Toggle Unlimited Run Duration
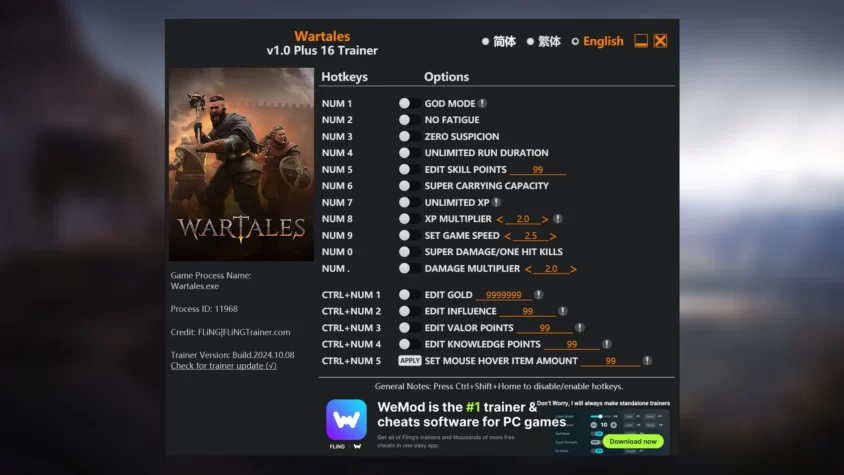 tap(409, 153)
